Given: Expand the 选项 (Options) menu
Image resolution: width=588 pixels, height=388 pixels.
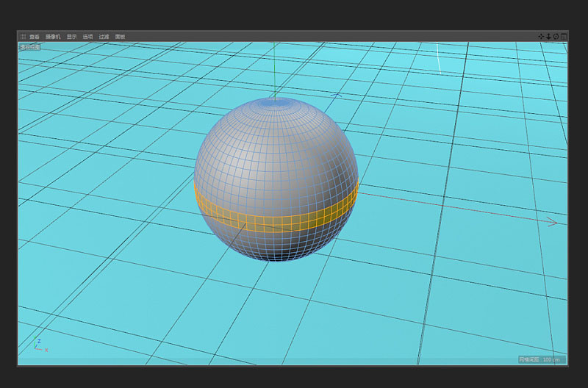Looking at the screenshot, I should point(87,36).
